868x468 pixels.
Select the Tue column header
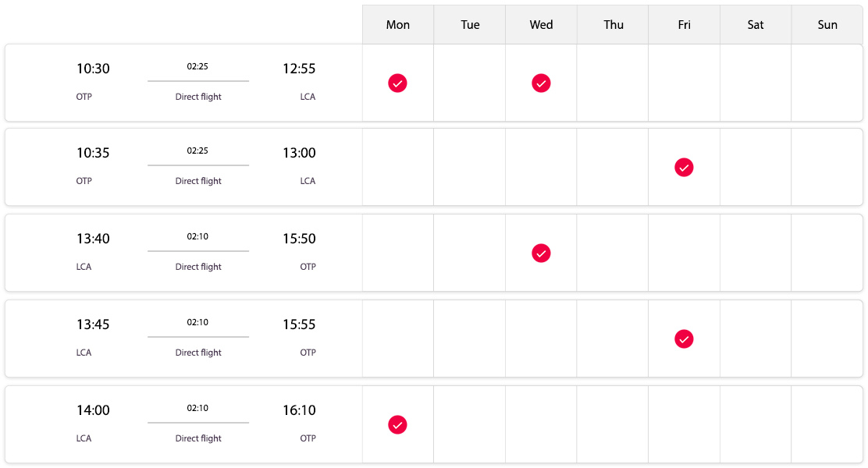point(469,24)
